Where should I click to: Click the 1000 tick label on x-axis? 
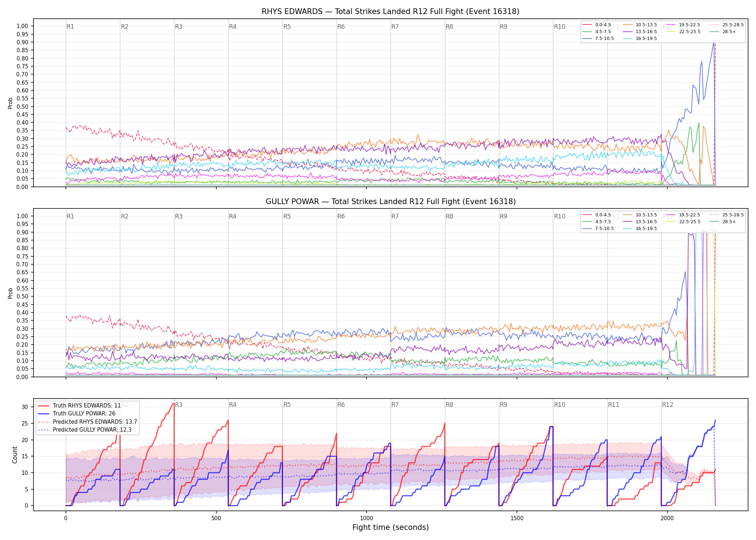pyautogui.click(x=366, y=518)
